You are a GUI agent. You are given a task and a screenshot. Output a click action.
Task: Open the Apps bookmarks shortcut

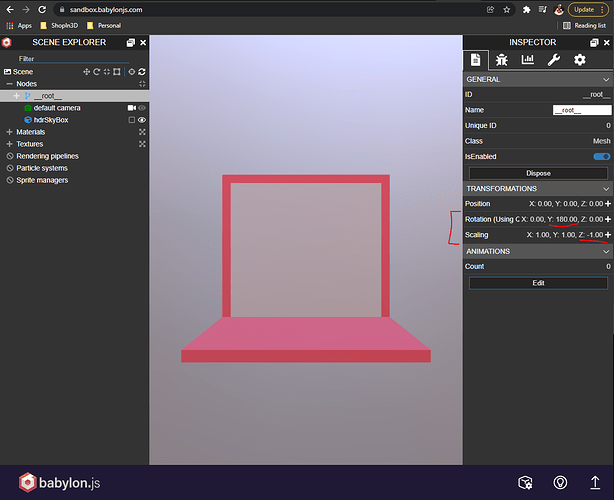click(19, 25)
